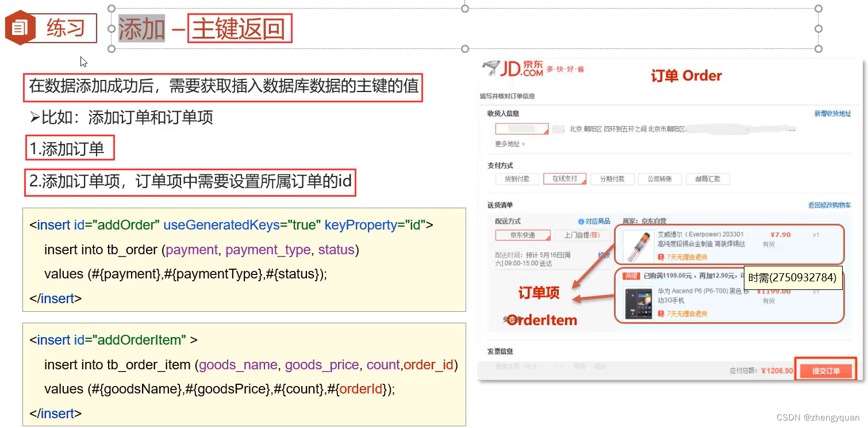This screenshot has width=868, height=428.
Task: Click id="addOrderItem" in the second code block
Action: [x=130, y=340]
